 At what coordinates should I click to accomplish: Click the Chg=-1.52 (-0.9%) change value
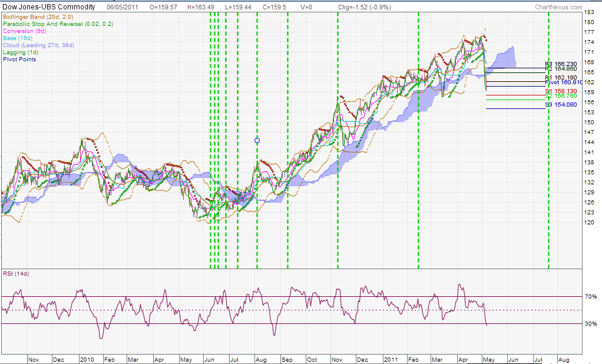click(x=365, y=7)
